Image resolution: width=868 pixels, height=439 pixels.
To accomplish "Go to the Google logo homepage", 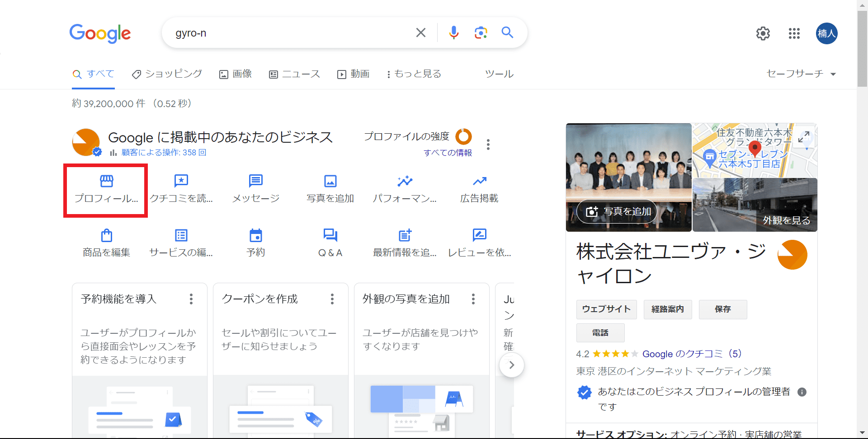I will tap(100, 33).
